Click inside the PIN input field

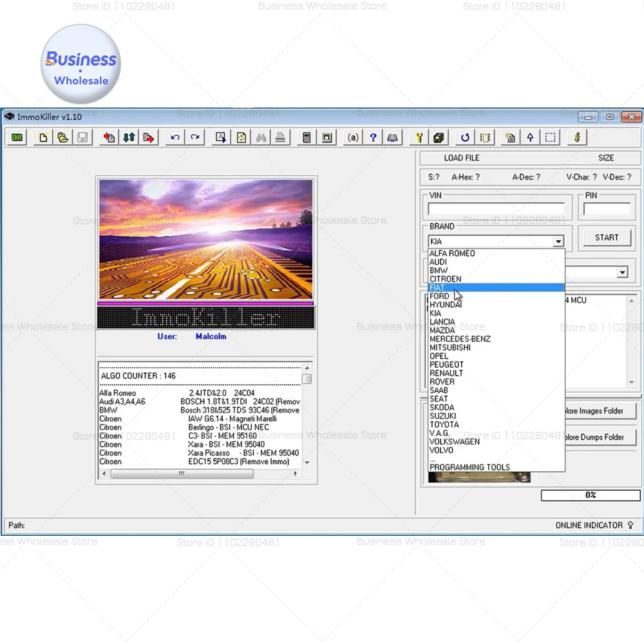click(607, 209)
